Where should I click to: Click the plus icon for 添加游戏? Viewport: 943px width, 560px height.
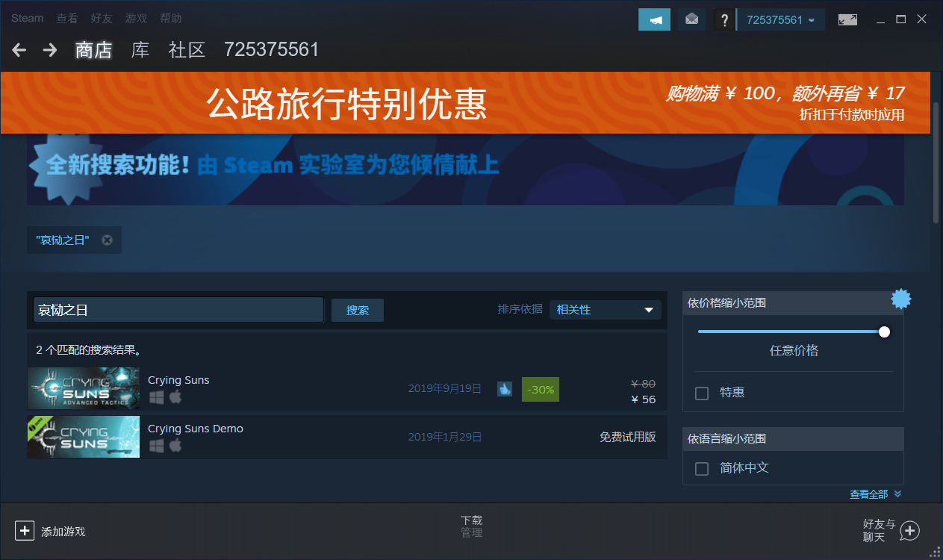25,531
